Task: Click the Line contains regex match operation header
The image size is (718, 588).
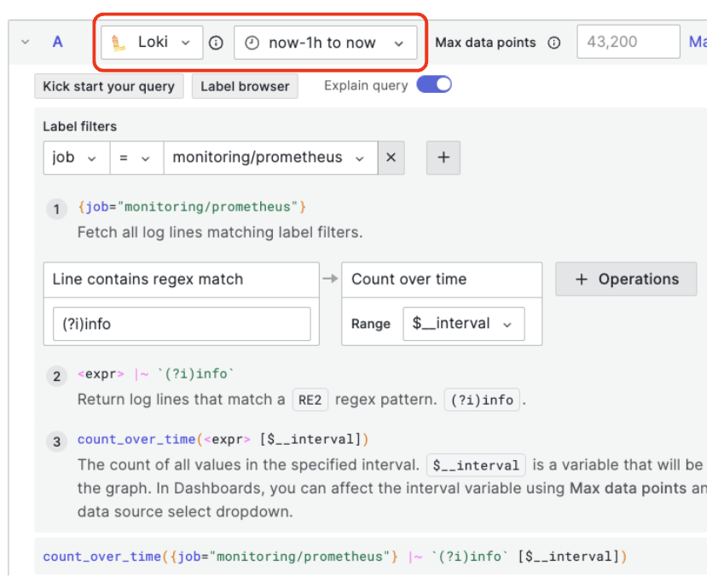Action: 181,280
